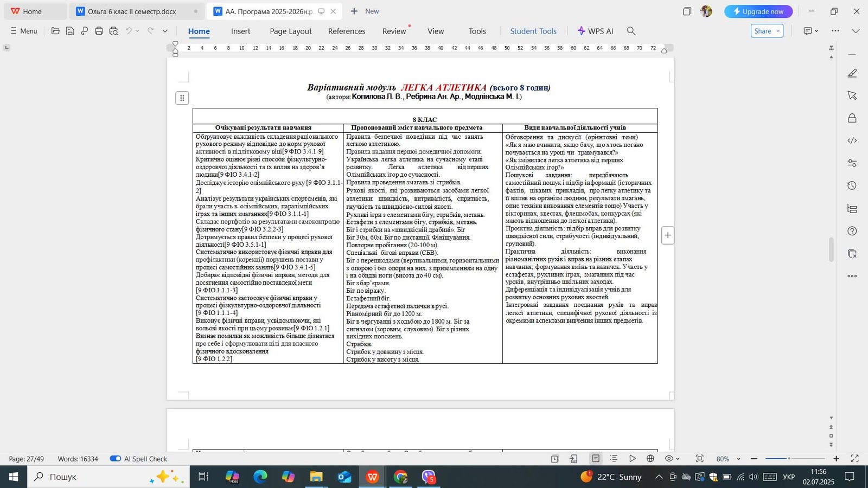Open Print Preview icon
Screen dimensions: 868x488
point(113,31)
